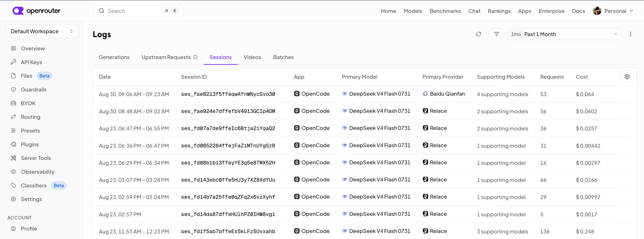Click the Server Tools wrench icon
Viewport: 644px width, 239px height.
13,158
